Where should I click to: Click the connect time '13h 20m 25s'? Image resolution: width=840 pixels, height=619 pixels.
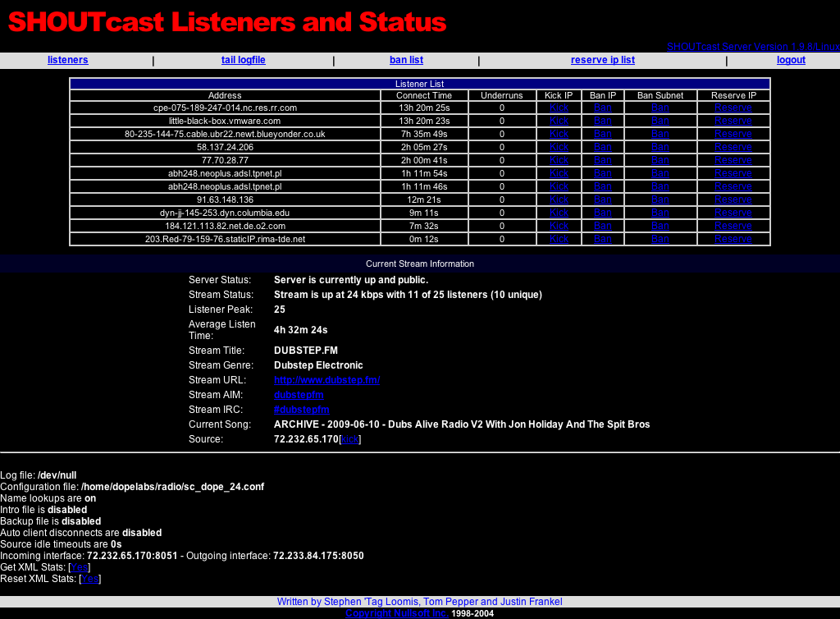(x=424, y=108)
